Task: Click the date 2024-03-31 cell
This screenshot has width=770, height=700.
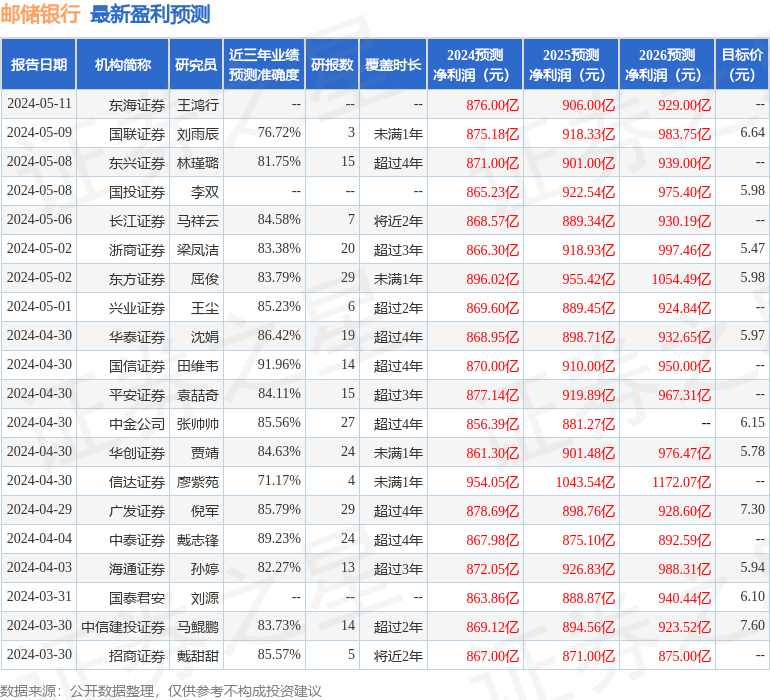Action: 39,596
